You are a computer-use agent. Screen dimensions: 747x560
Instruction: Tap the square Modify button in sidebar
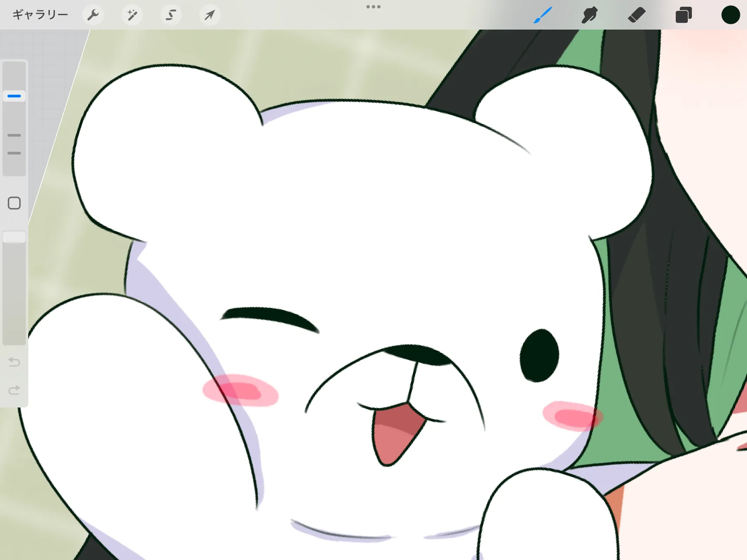(x=14, y=203)
